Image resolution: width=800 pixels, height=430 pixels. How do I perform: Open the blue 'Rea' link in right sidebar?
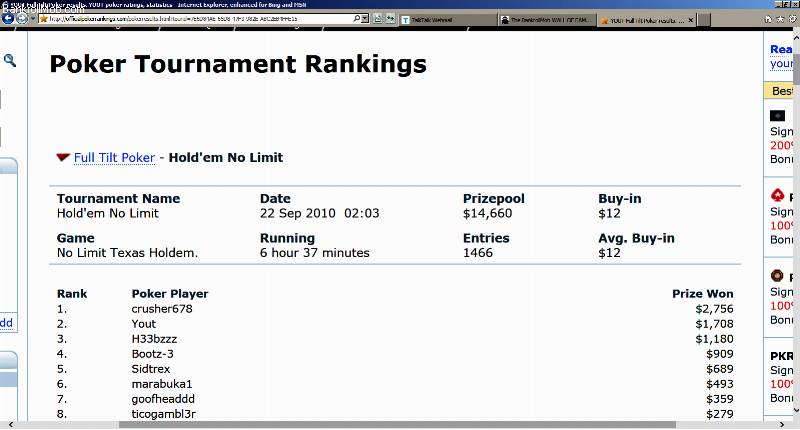(x=781, y=49)
